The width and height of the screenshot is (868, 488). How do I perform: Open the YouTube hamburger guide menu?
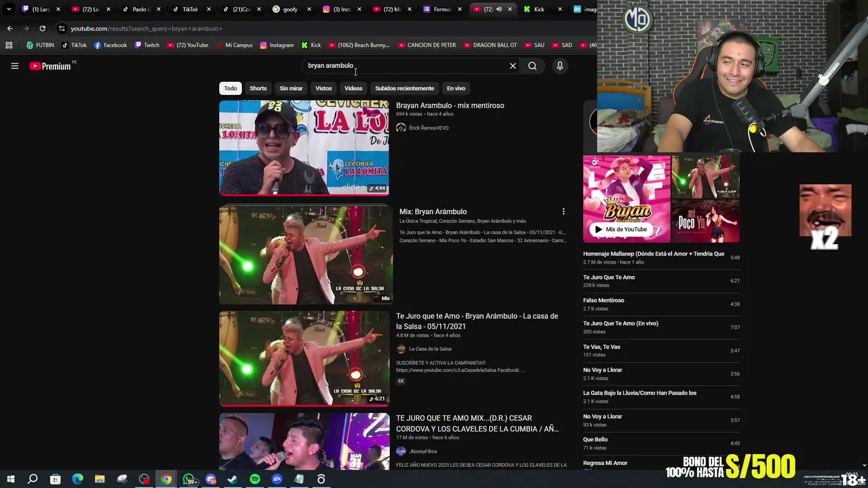[14, 66]
